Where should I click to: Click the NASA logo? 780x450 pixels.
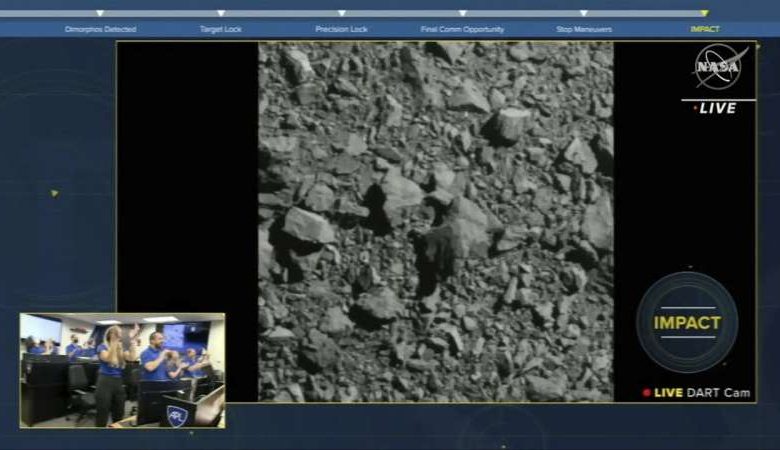[x=720, y=66]
